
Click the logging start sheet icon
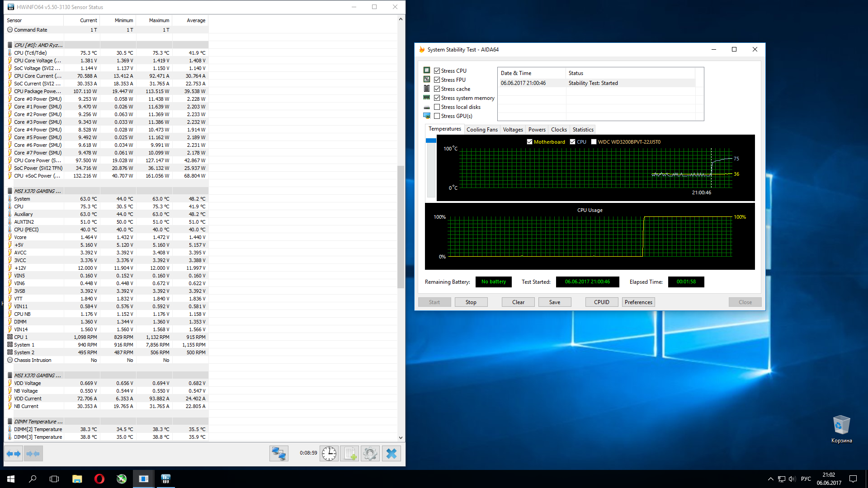point(350,454)
